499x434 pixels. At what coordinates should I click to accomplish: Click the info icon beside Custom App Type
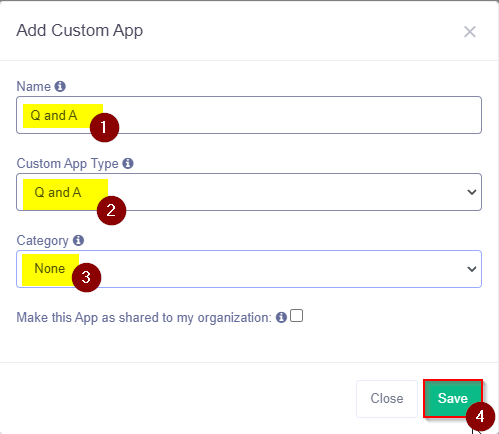128,163
